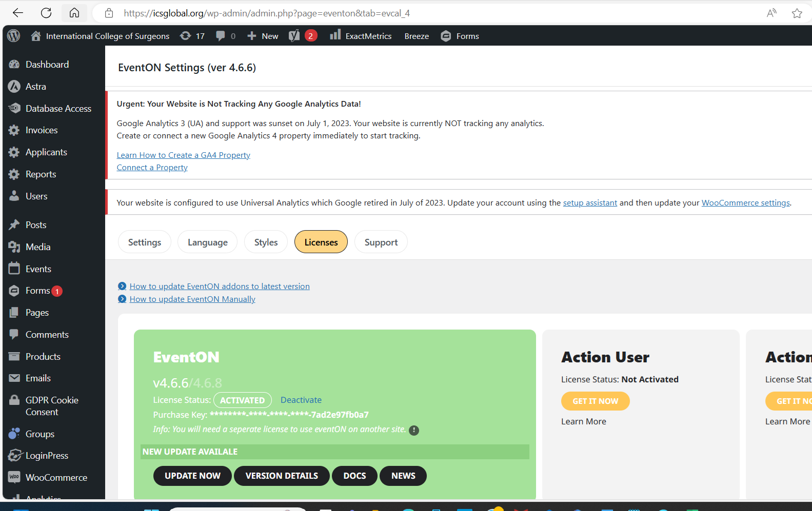This screenshot has width=812, height=511.
Task: Open How to update EventON Manually link
Action: tap(192, 299)
